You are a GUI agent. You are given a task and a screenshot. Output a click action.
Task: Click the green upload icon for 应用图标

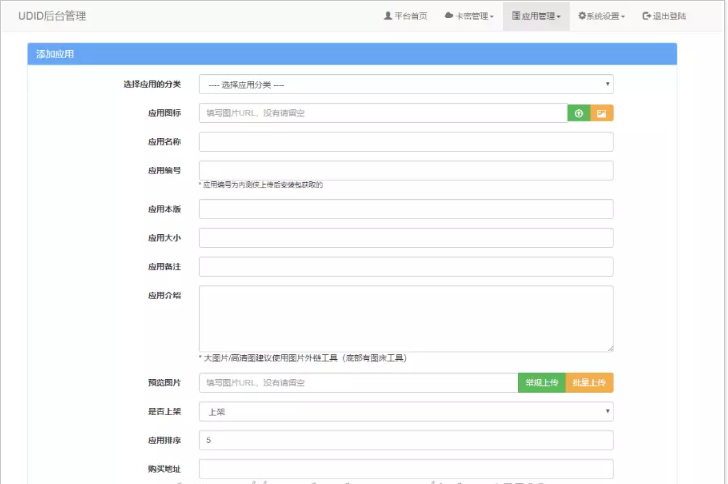tap(579, 113)
